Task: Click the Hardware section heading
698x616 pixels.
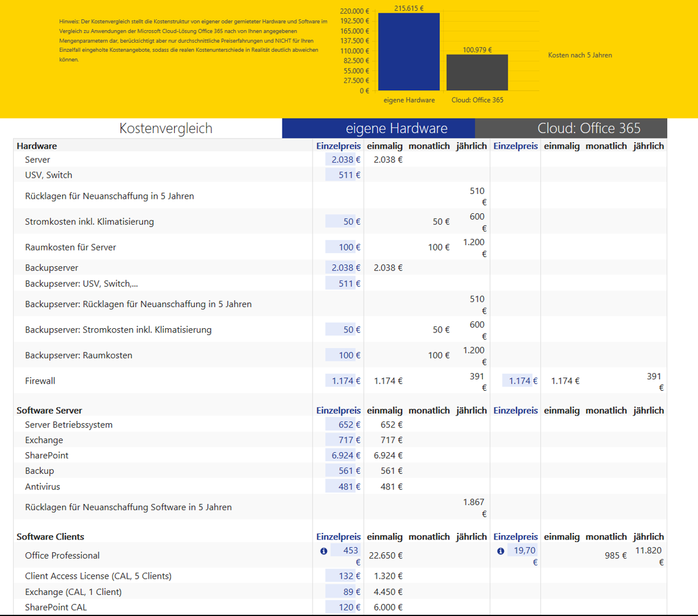Action: click(37, 146)
